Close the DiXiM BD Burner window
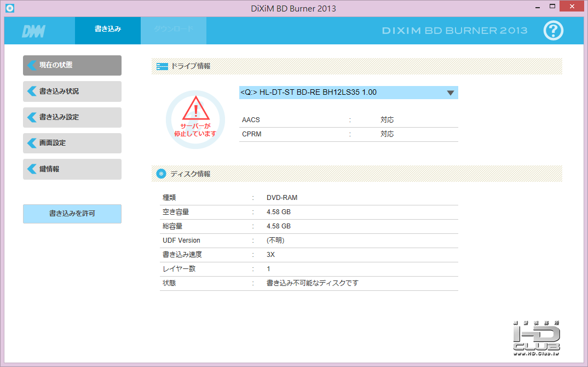This screenshot has height=367, width=588. click(572, 7)
